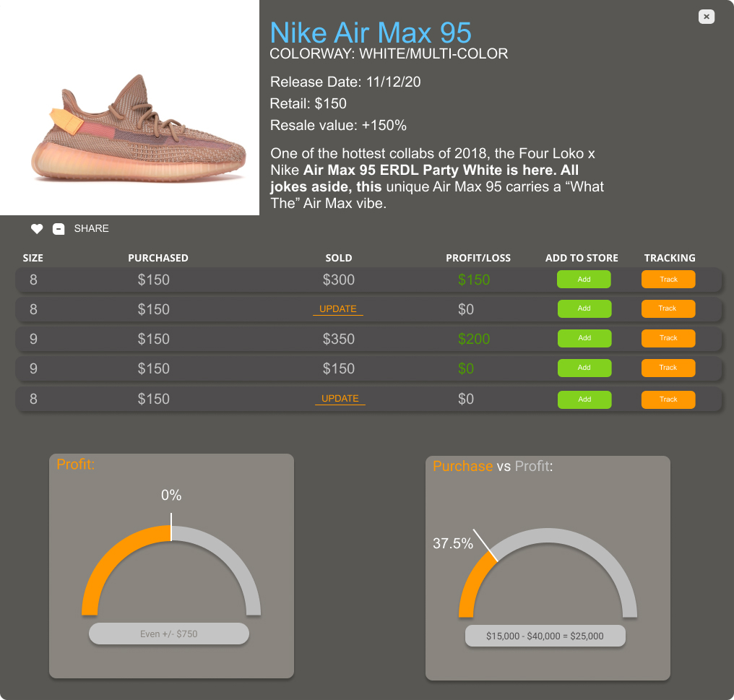Click the Purchase vs Profit 37.5% gauge
The image size is (734, 700).
[547, 571]
